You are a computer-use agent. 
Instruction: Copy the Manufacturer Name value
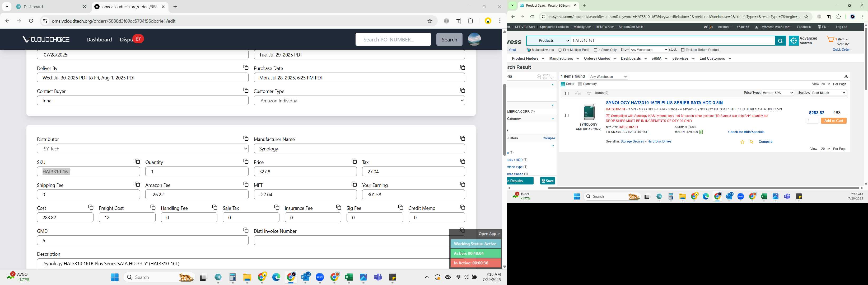click(x=462, y=139)
